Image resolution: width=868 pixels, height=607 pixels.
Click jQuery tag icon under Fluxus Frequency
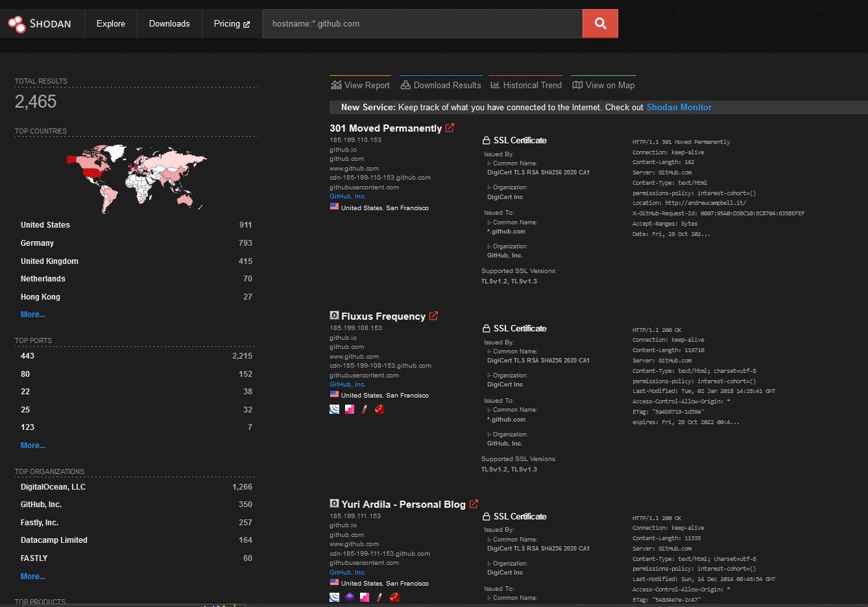pos(335,409)
